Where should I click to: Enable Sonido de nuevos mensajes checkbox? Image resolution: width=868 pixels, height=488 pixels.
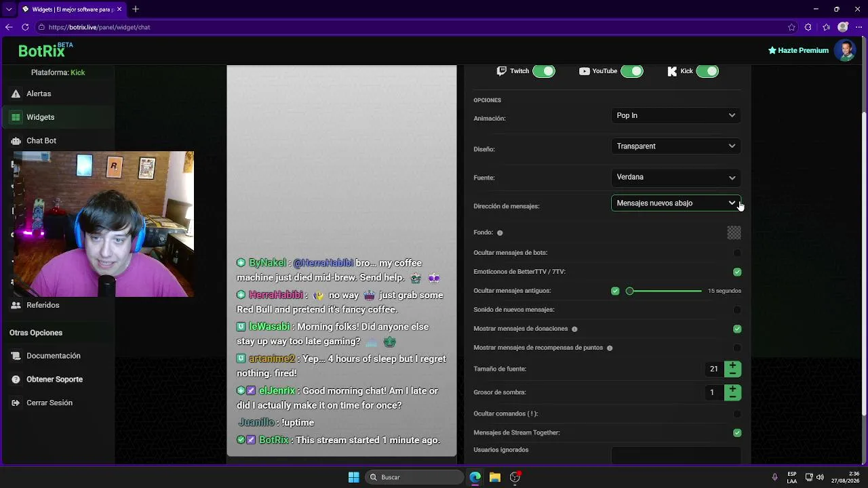point(737,310)
